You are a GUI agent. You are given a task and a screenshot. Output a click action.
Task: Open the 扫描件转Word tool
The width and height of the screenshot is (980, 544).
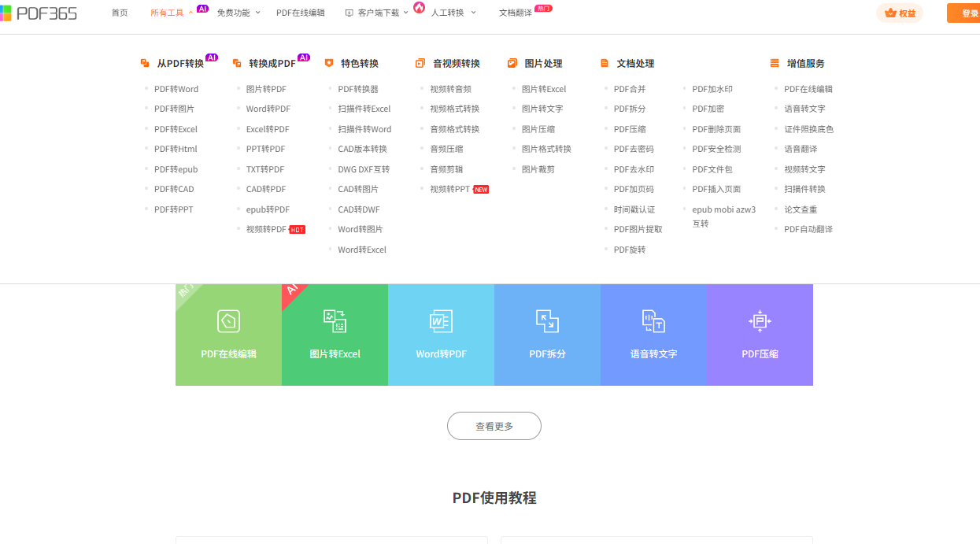[x=364, y=129]
